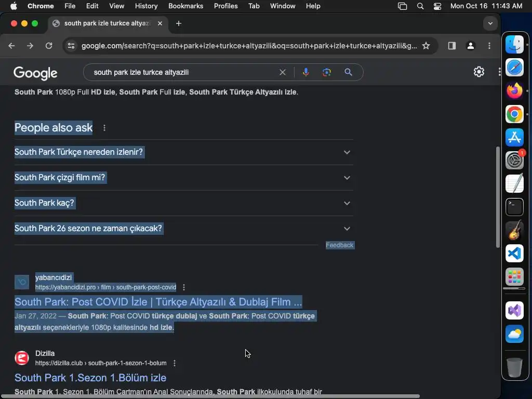
Task: Open the Chrome profile menu
Action: pos(471,46)
